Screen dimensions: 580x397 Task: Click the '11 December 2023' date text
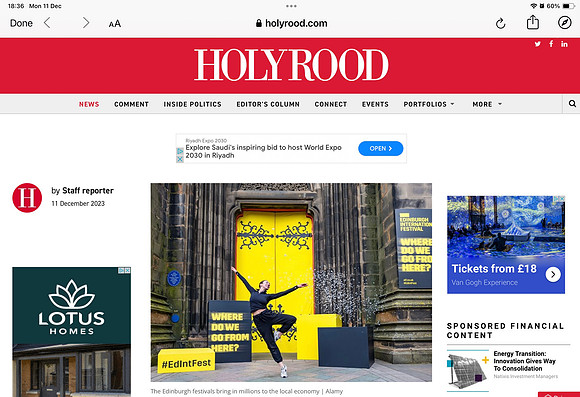pos(78,203)
